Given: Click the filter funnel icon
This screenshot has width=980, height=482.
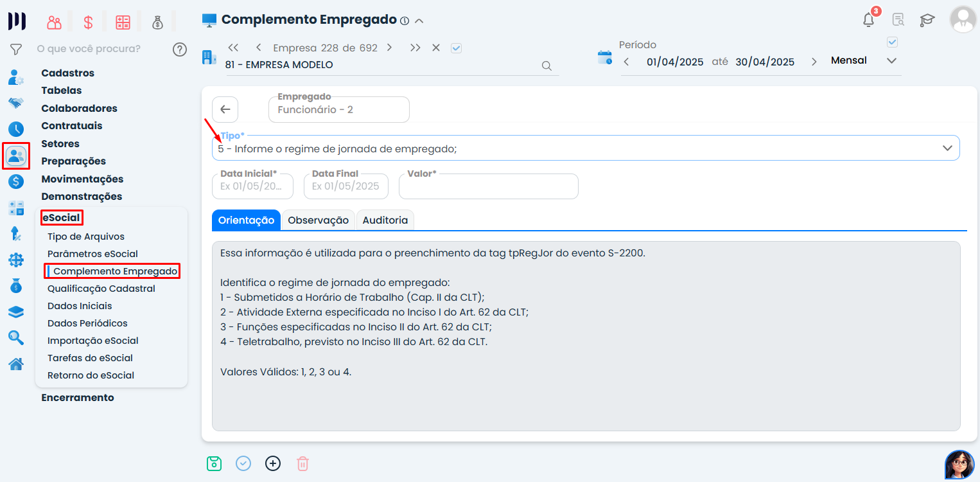Looking at the screenshot, I should tap(16, 49).
